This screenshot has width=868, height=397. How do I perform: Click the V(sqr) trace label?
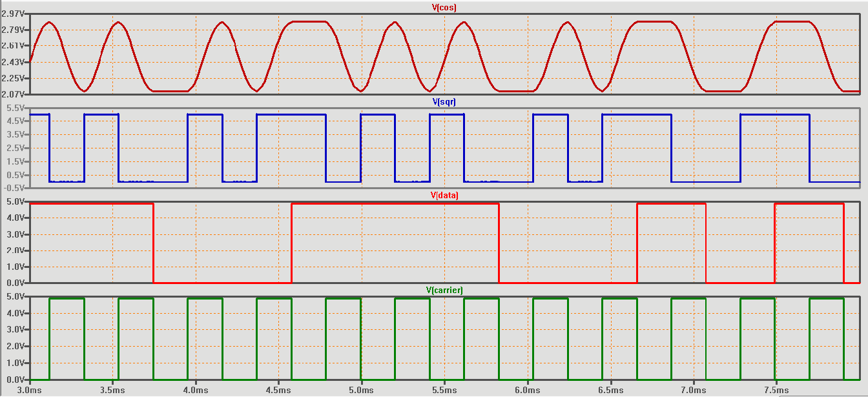click(443, 102)
